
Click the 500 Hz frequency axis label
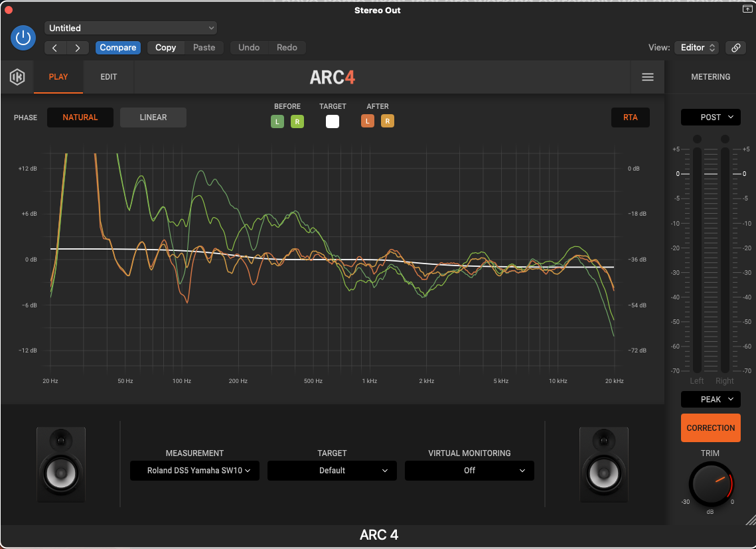coord(313,381)
